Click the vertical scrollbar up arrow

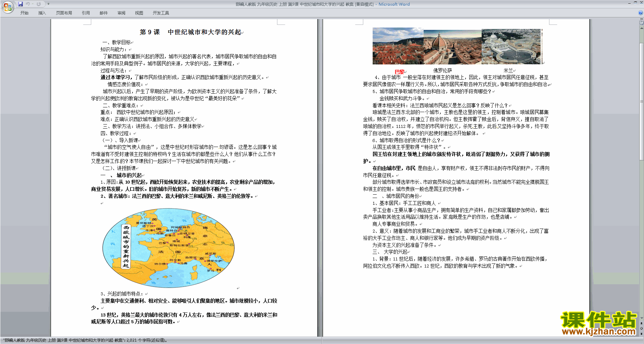click(x=641, y=28)
